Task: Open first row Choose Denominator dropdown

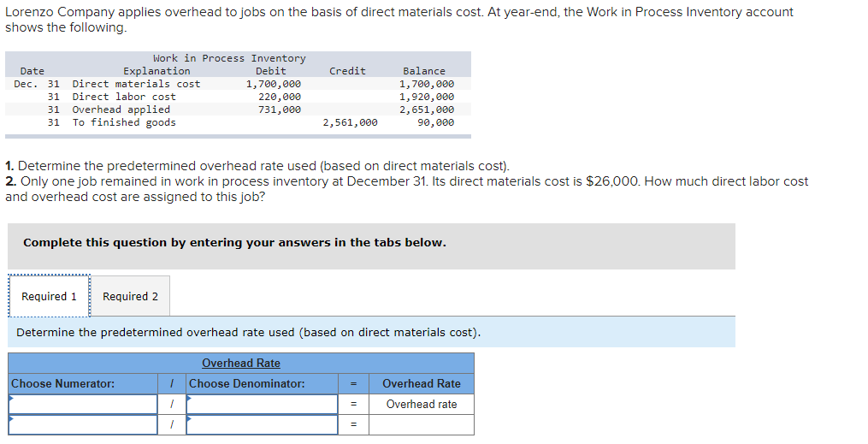Action: (x=262, y=404)
